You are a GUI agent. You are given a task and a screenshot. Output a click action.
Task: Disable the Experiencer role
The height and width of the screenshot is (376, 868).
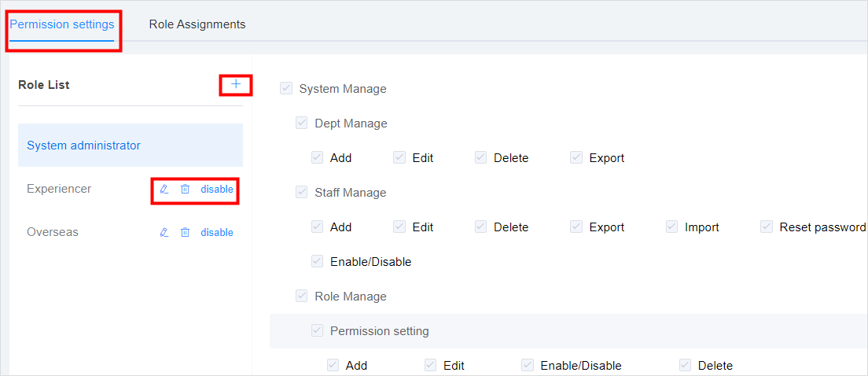coord(217,189)
